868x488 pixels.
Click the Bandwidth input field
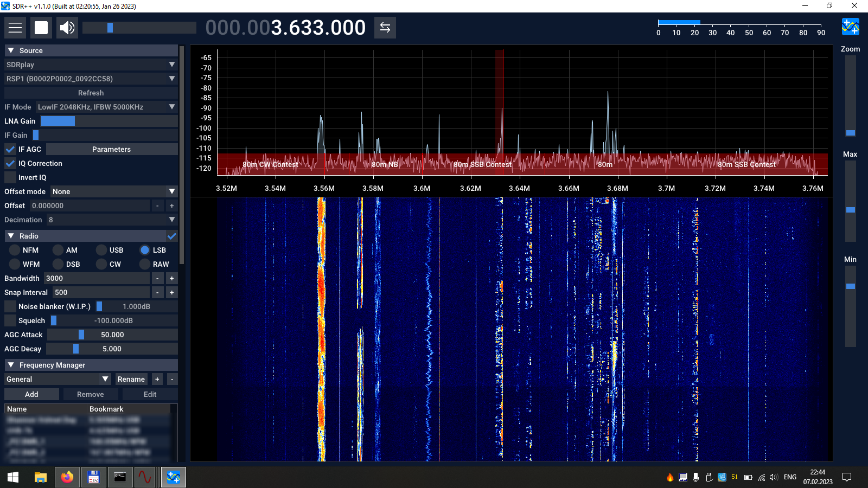[97, 278]
